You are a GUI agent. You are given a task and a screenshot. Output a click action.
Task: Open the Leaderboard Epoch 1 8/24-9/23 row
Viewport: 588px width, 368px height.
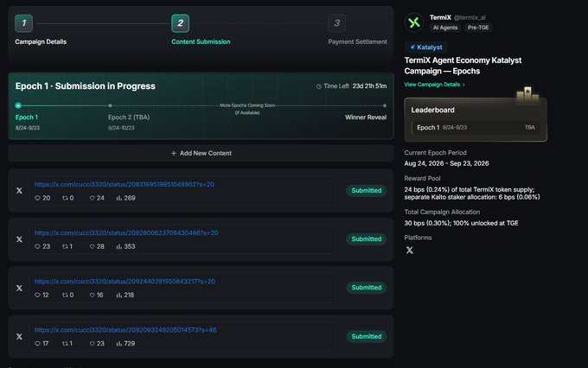(x=476, y=128)
